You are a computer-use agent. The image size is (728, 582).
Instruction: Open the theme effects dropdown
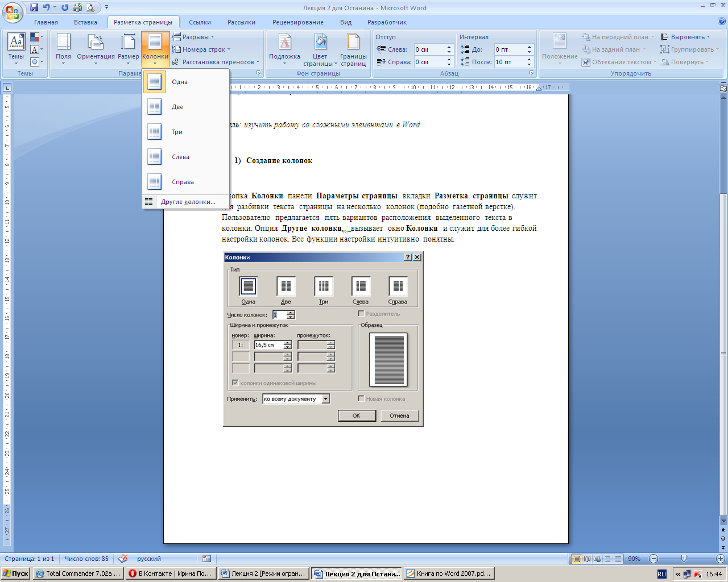point(37,62)
